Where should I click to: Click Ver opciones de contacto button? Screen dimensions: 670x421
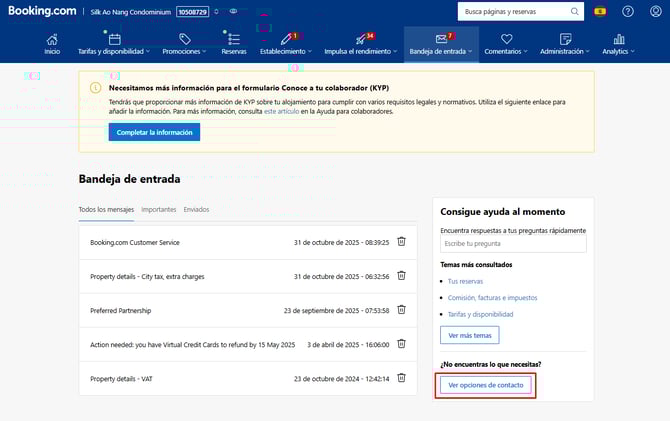(x=487, y=385)
